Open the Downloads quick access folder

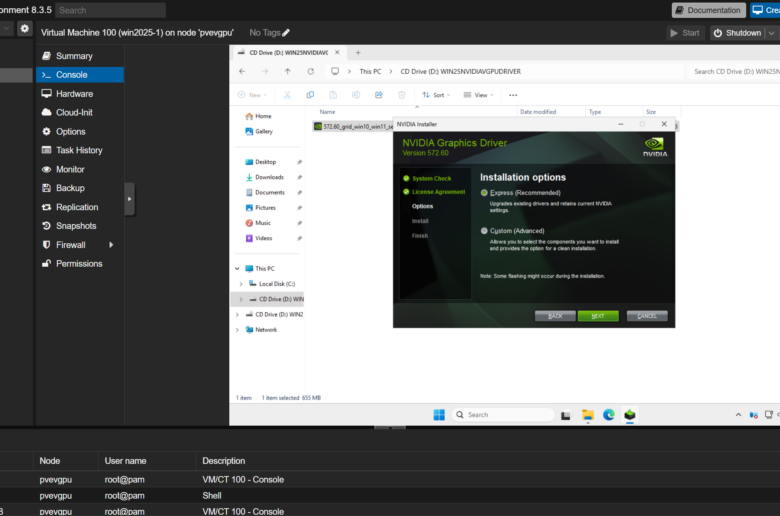(265, 177)
